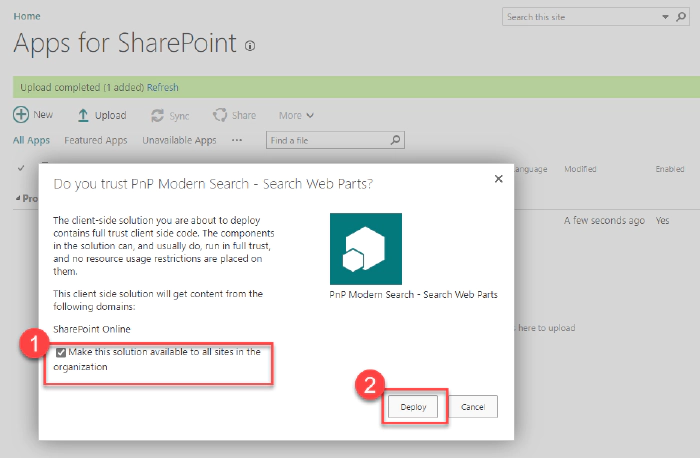Click the 'PnP Modern Search - Search Web Parts' caption
This screenshot has height=458, width=700.
click(x=413, y=295)
